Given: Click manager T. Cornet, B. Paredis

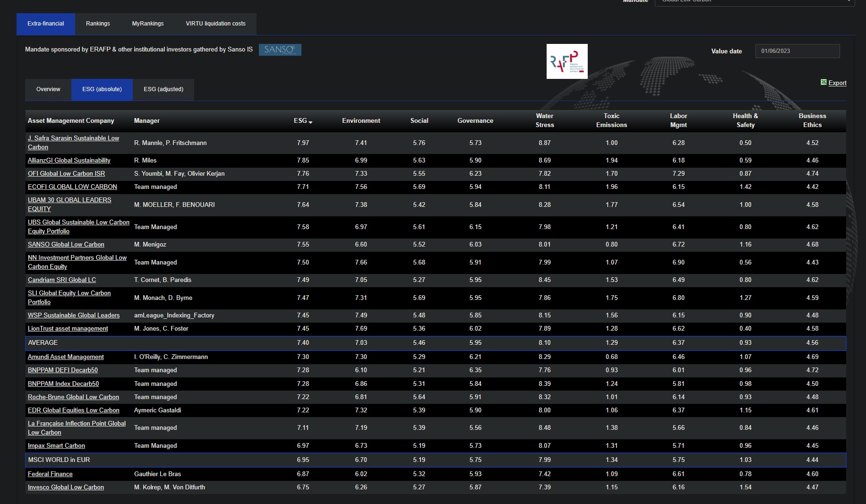Looking at the screenshot, I should [x=163, y=280].
